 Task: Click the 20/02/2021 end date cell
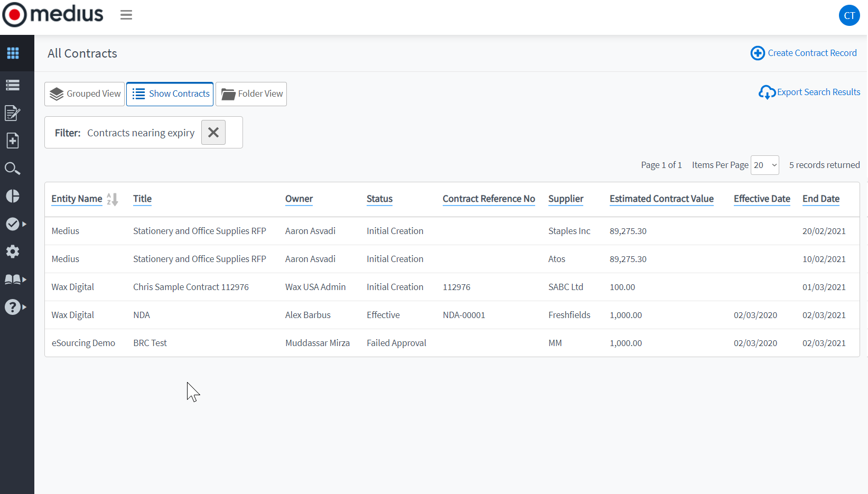824,231
